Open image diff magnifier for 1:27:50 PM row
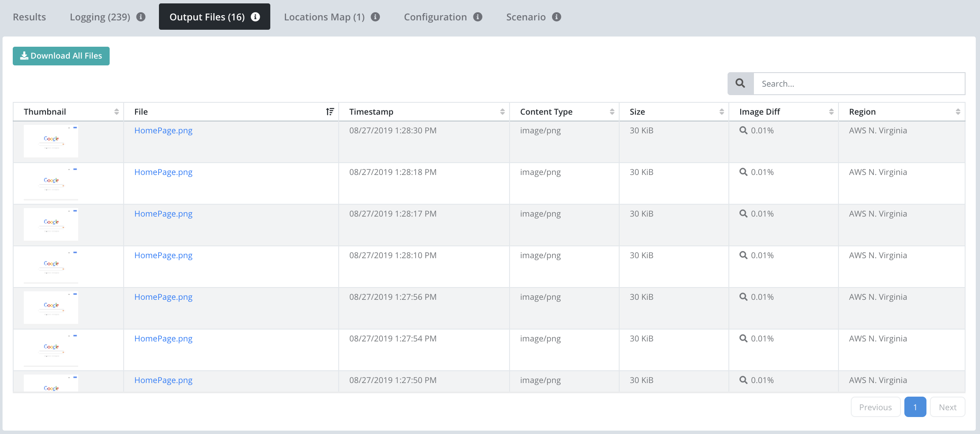This screenshot has width=980, height=434. (743, 380)
